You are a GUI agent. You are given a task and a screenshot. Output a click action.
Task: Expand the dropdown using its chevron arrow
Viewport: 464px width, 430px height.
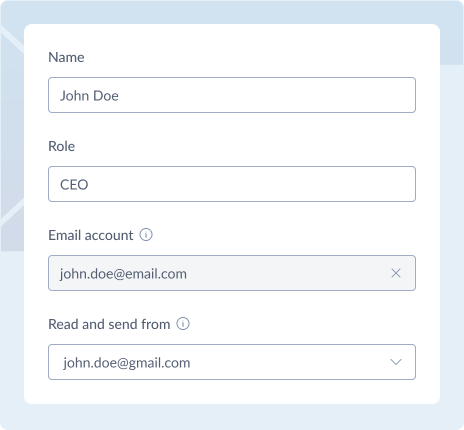click(396, 362)
